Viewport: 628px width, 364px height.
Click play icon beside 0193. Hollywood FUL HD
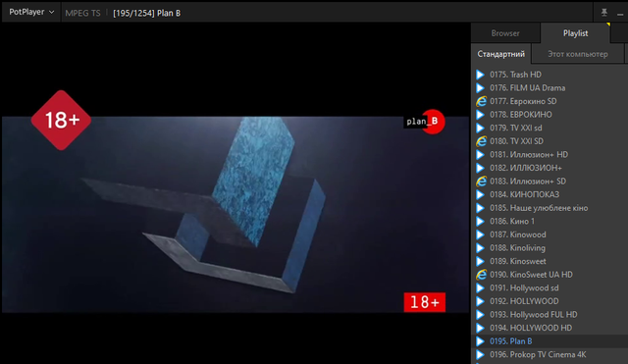click(480, 315)
